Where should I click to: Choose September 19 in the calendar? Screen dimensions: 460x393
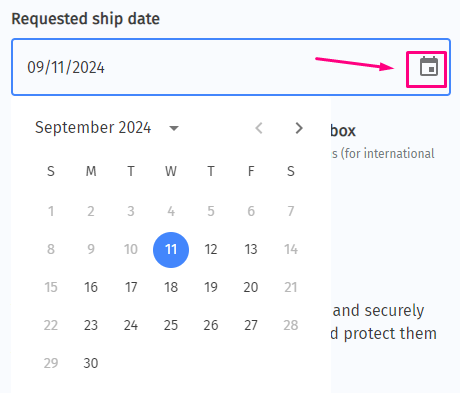click(211, 287)
